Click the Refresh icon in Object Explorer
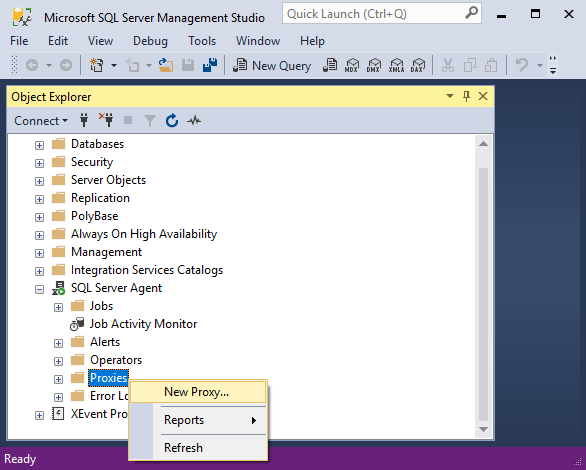Viewport: 586px width, 470px height. click(x=172, y=120)
